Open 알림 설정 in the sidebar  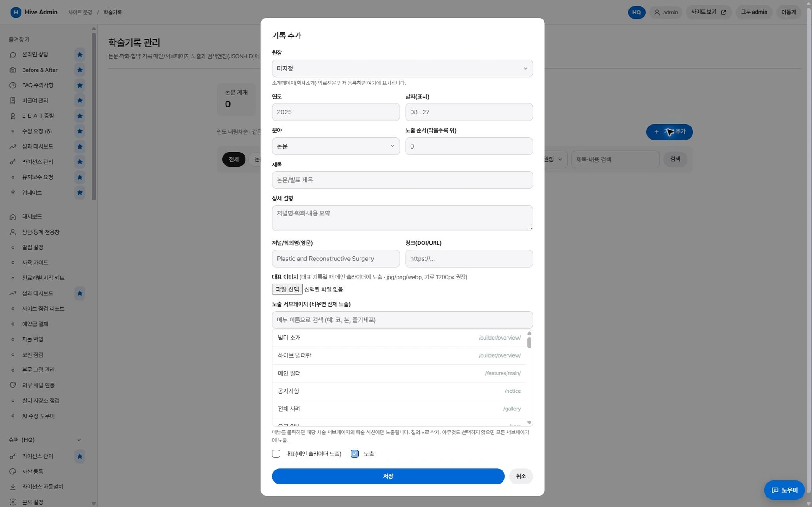pyautogui.click(x=32, y=247)
